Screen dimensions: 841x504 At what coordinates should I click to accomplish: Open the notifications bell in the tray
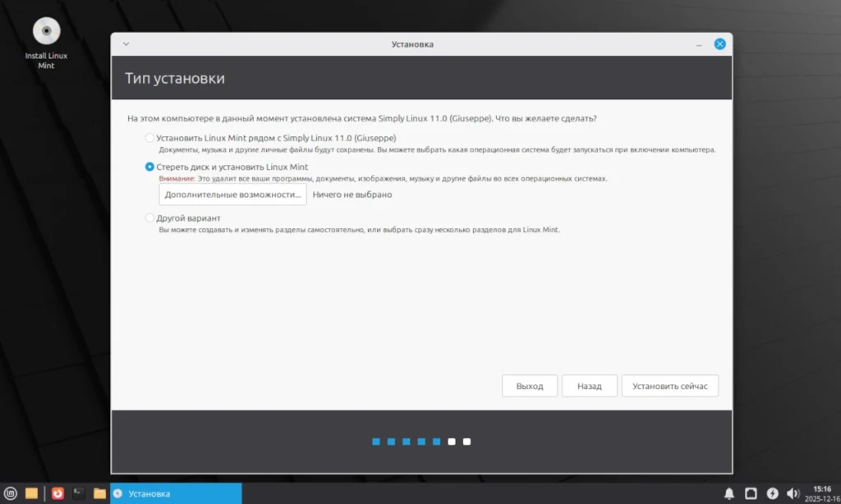[729, 493]
